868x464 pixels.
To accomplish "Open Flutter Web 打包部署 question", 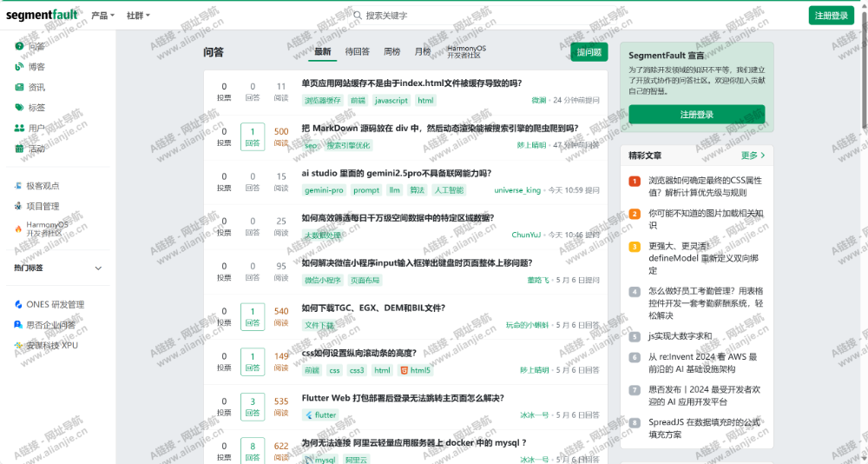I will (403, 398).
